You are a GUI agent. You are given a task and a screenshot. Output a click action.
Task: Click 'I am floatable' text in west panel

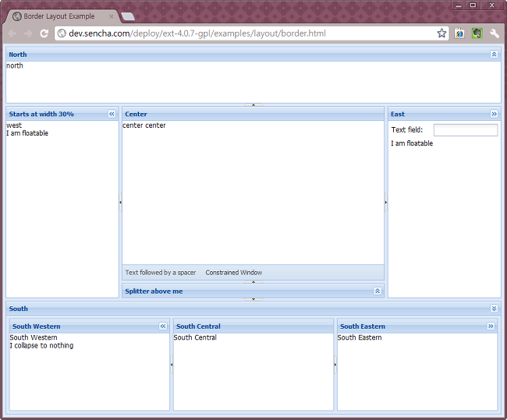(27, 133)
